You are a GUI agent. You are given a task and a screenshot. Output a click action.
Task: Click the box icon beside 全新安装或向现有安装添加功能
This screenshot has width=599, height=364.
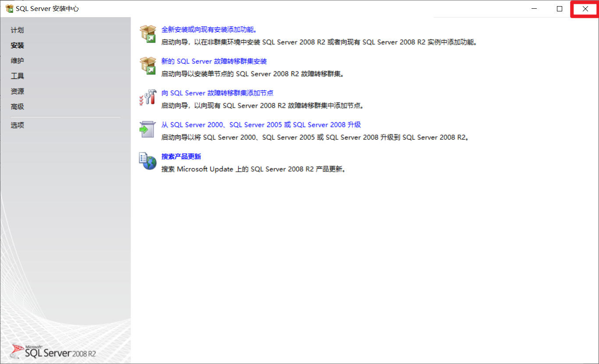148,34
